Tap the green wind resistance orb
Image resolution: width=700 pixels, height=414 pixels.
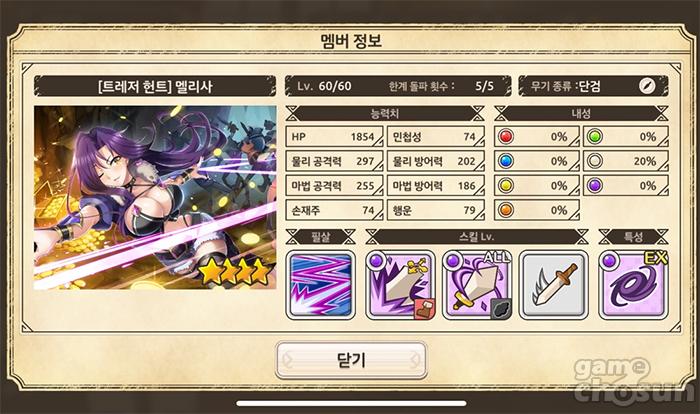pyautogui.click(x=595, y=137)
